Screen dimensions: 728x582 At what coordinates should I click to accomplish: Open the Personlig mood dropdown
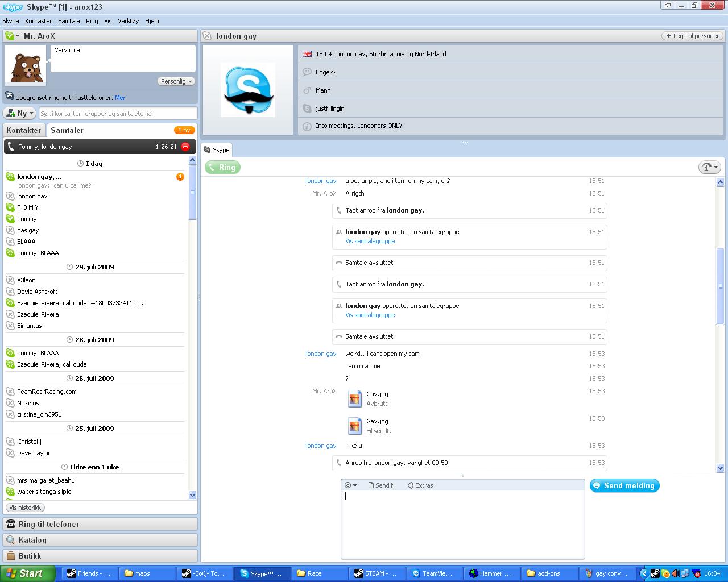click(176, 81)
